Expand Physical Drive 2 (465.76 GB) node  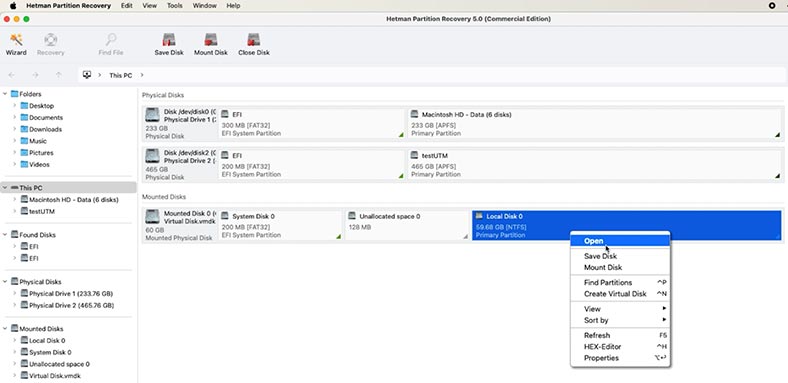[x=15, y=306]
